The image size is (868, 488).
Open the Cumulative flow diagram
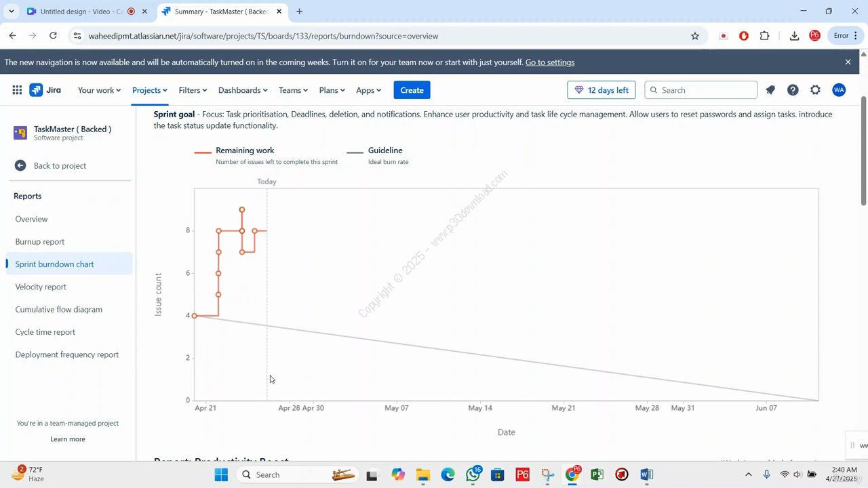[x=59, y=309]
